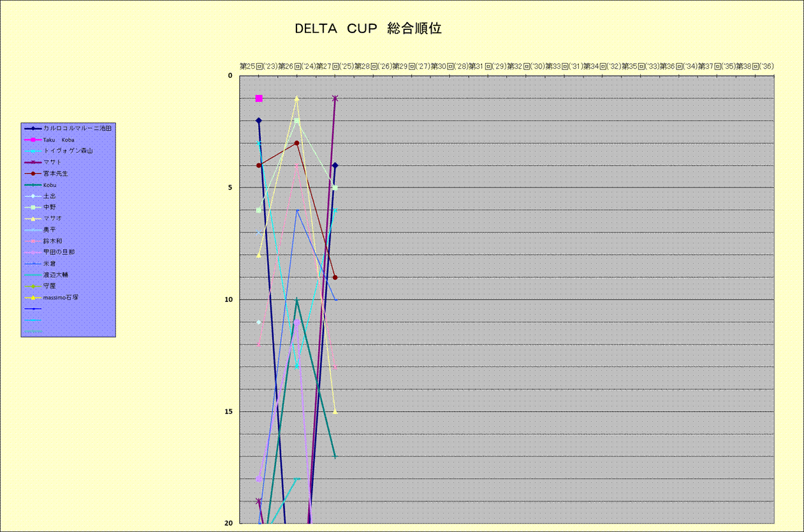This screenshot has height=532, width=804.
Task: Click the magenta Taku Koba square data marker
Action: coord(259,98)
